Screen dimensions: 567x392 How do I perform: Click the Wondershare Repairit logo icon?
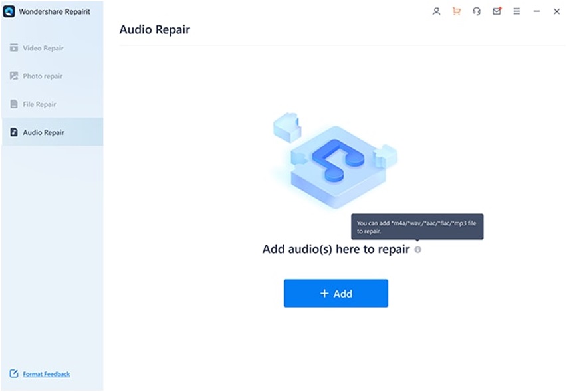pos(9,11)
